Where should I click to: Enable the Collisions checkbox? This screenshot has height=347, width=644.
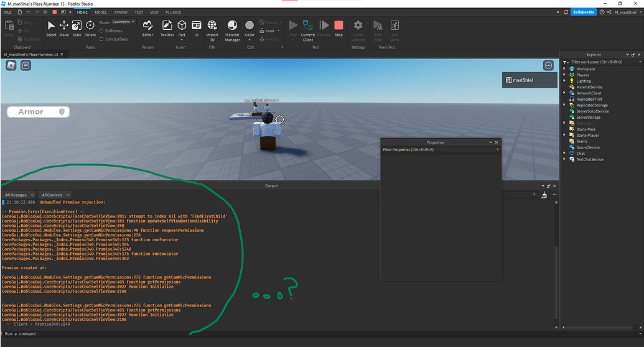click(x=101, y=31)
